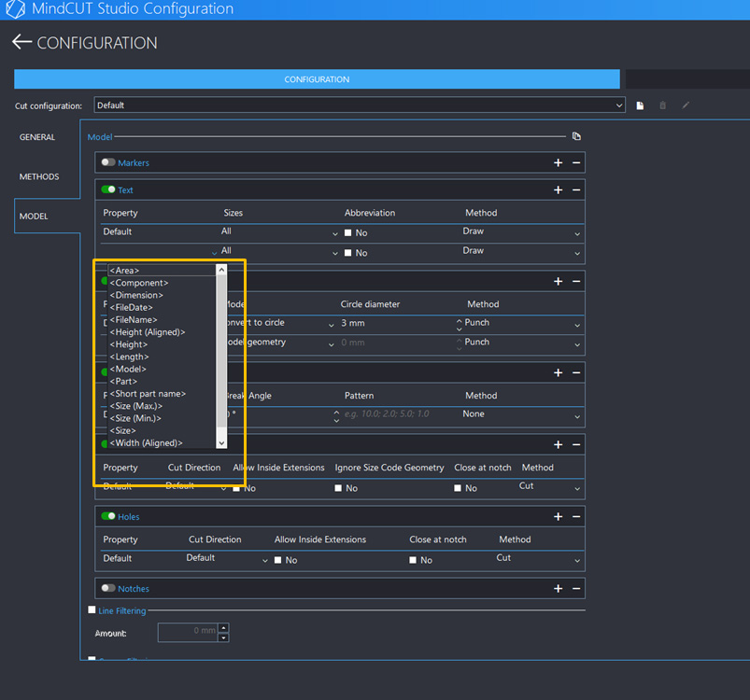The image size is (750, 700).
Task: Toggle the Markers switch on
Action: coord(108,162)
